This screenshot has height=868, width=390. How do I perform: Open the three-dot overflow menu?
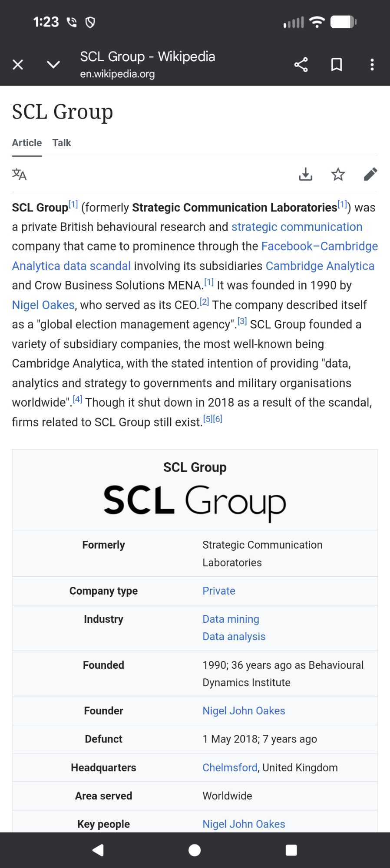tap(372, 65)
